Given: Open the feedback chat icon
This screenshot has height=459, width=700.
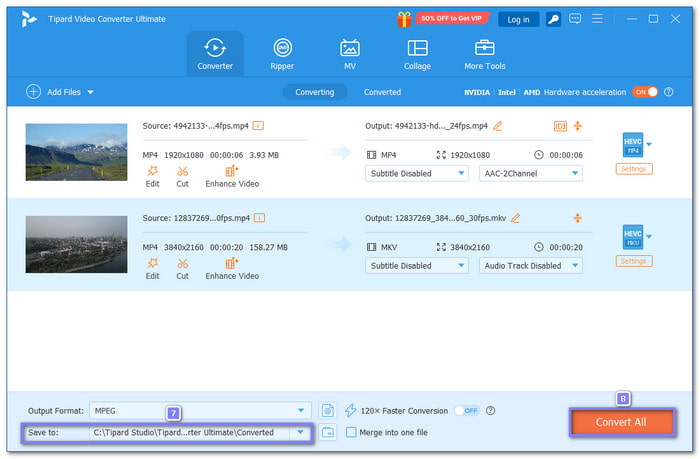Looking at the screenshot, I should click(575, 19).
